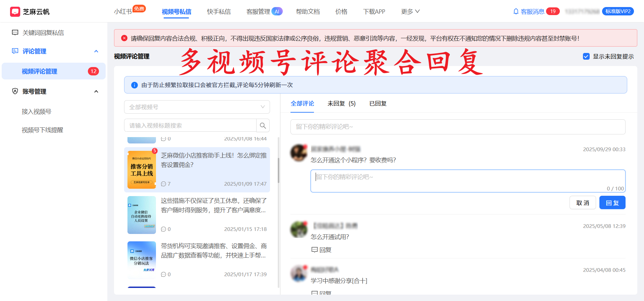644x301 pixels.
Task: Click comment text 怎么开通这个小程序?要收费吗?
Action: 353,160
